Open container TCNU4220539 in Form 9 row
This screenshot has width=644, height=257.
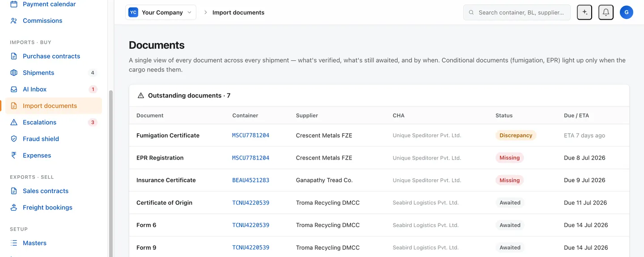(x=250, y=248)
